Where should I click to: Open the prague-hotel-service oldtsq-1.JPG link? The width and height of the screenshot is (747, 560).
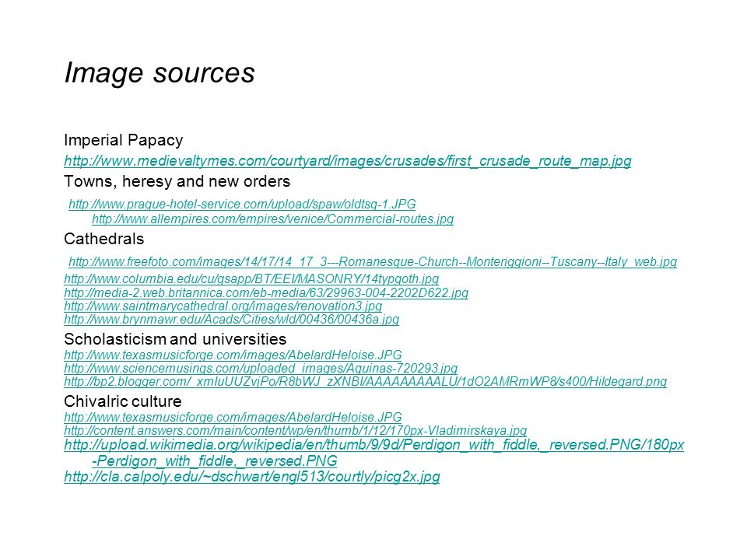point(242,205)
